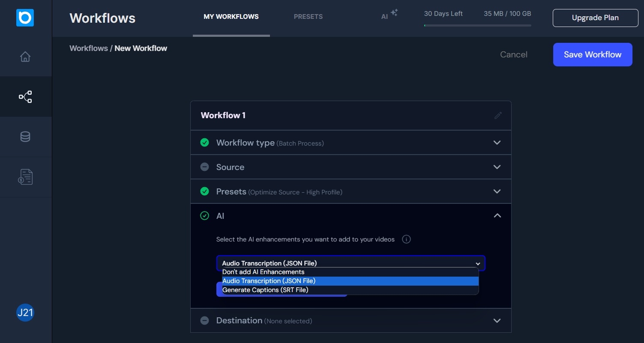Expand the Presets section chevron
Viewport: 644px width, 343px height.
click(497, 191)
